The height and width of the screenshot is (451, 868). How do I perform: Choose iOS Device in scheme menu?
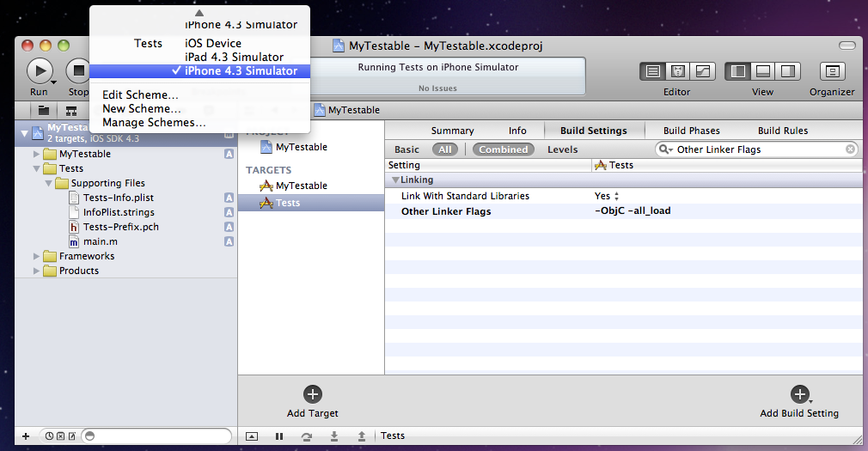(213, 43)
